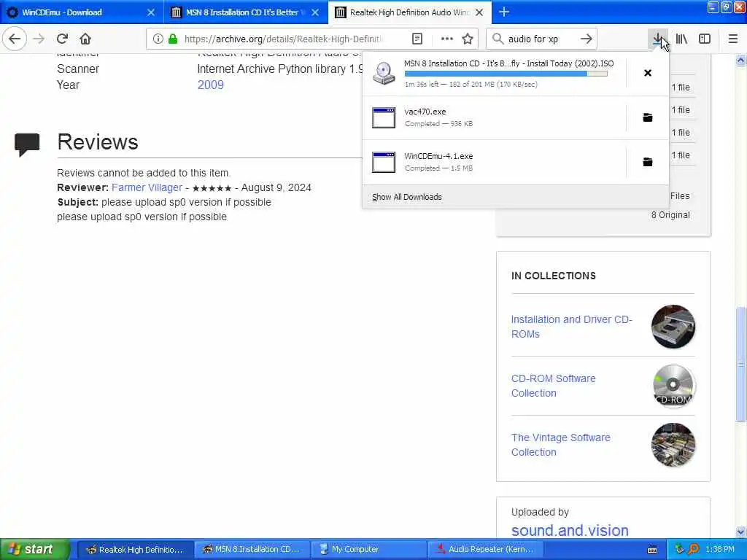The height and width of the screenshot is (560, 747).
Task: Open My Computer from the taskbar
Action: click(369, 550)
